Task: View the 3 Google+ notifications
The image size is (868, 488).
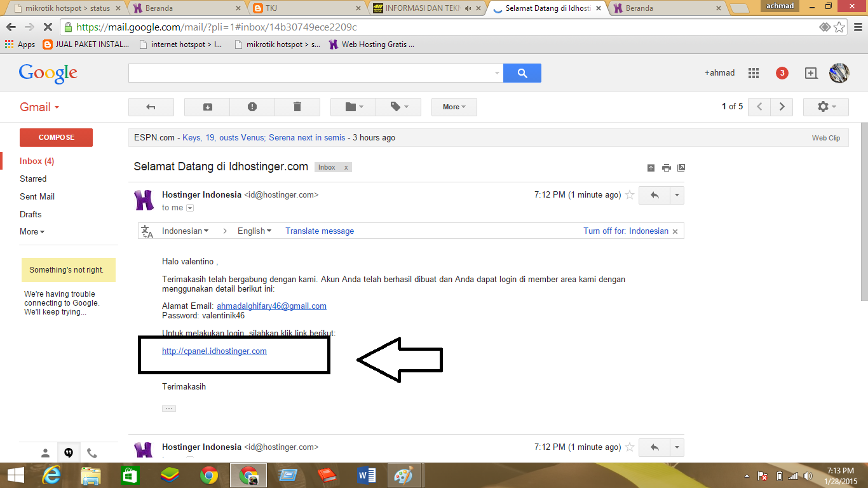Action: pos(782,73)
